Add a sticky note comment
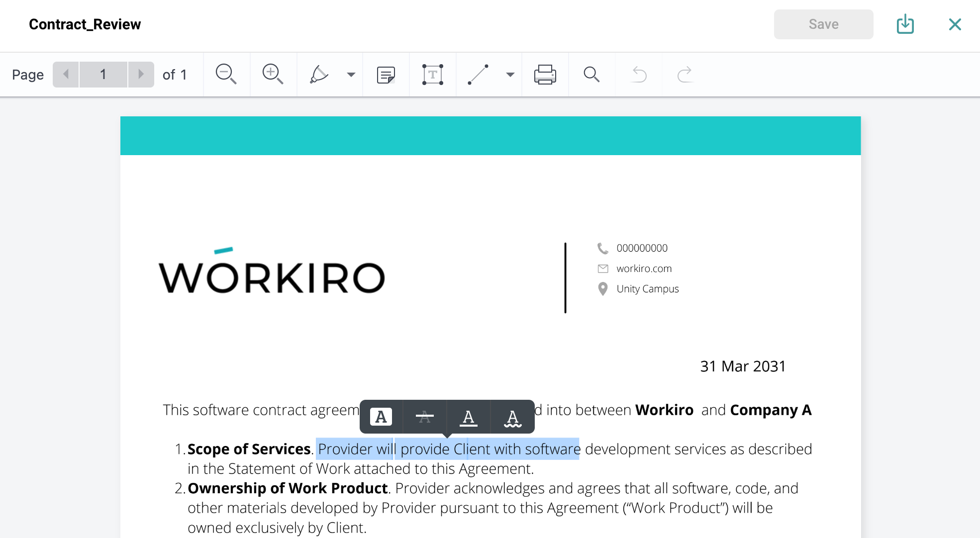The height and width of the screenshot is (538, 980). click(x=385, y=74)
